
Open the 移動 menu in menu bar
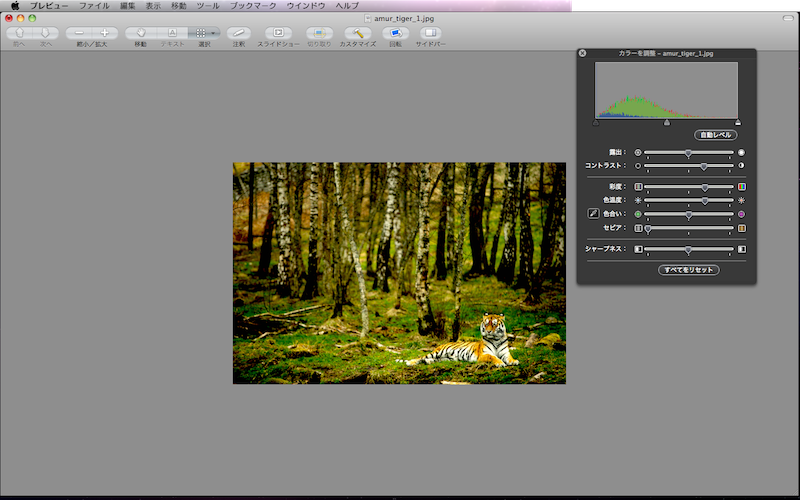pyautogui.click(x=179, y=6)
